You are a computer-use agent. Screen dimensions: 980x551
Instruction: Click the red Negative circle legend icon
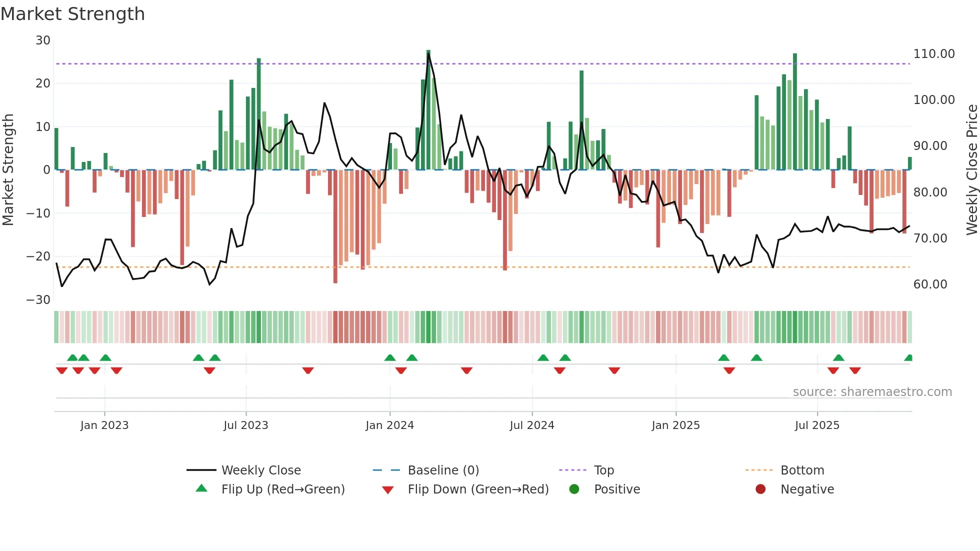(760, 489)
